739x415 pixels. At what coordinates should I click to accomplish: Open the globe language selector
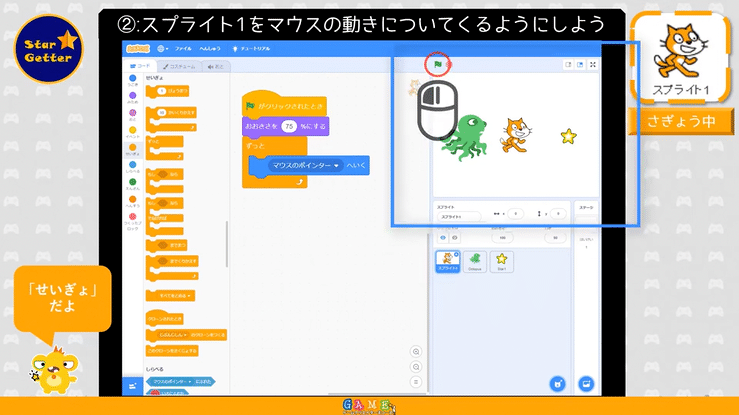[163, 49]
